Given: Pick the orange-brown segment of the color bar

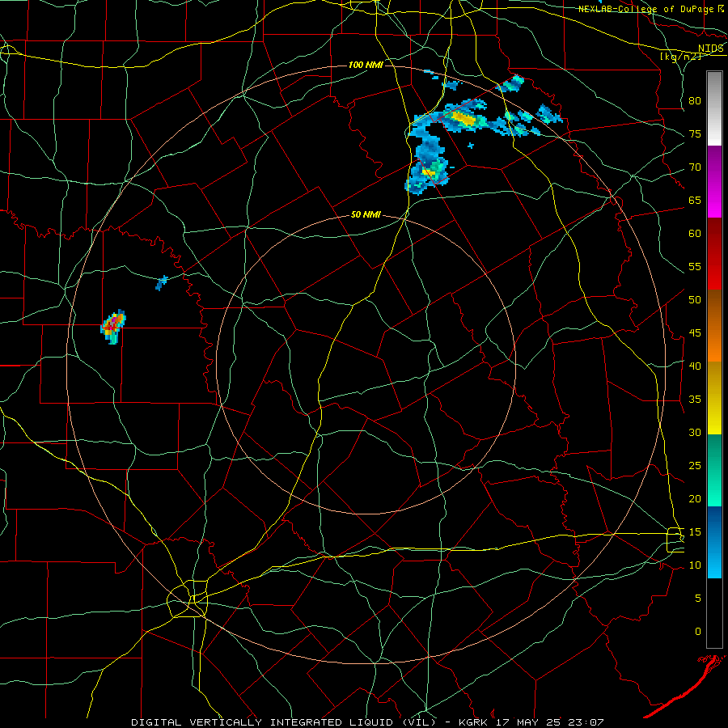Looking at the screenshot, I should pos(714,325).
